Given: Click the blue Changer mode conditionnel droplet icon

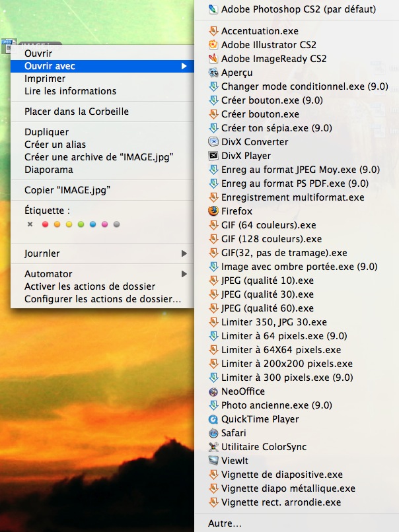Looking at the screenshot, I should (213, 86).
